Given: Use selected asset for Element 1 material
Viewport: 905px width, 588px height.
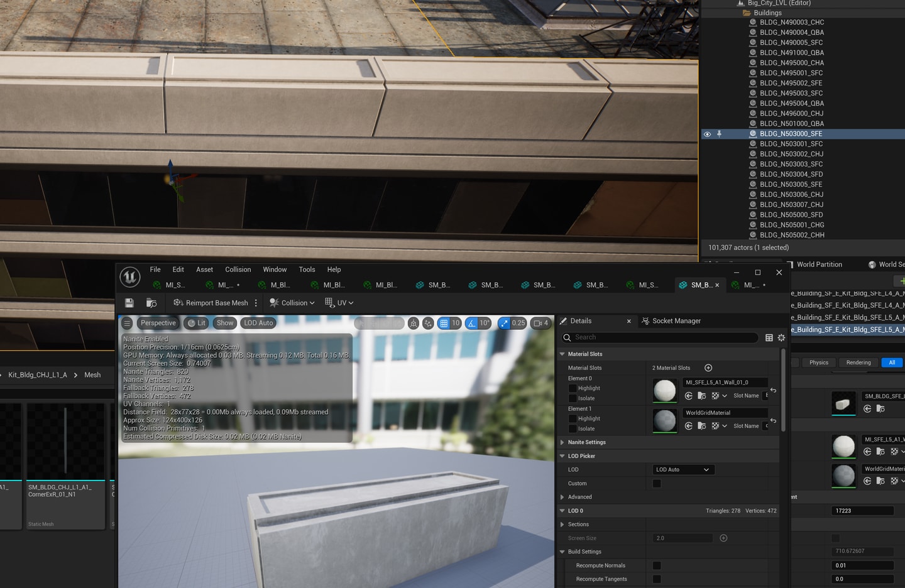Looking at the screenshot, I should pos(689,426).
